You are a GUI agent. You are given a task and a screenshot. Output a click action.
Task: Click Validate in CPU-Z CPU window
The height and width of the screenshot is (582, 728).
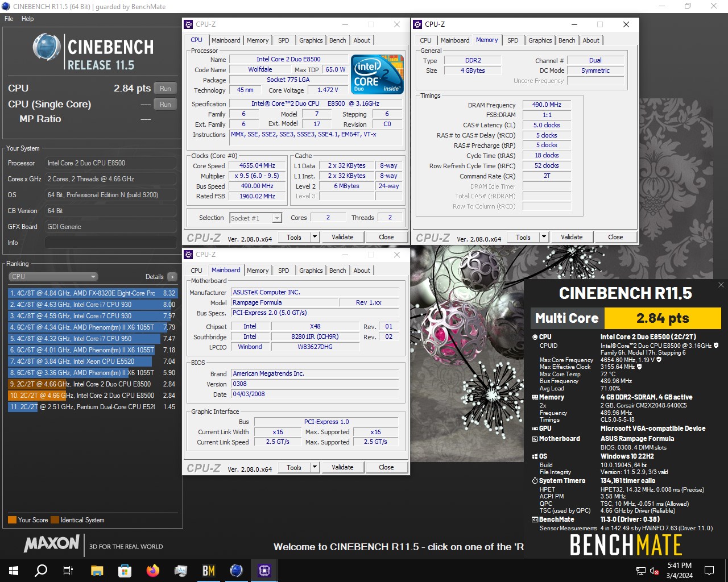coord(342,237)
